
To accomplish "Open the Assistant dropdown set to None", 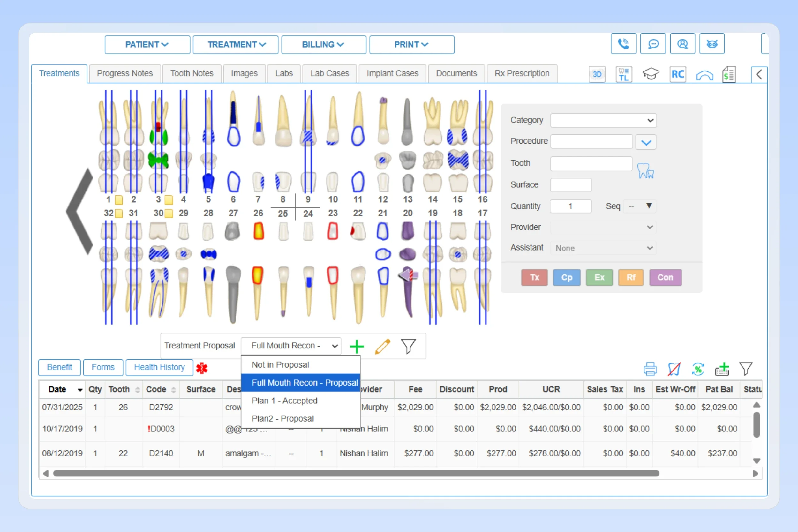I will pyautogui.click(x=603, y=248).
